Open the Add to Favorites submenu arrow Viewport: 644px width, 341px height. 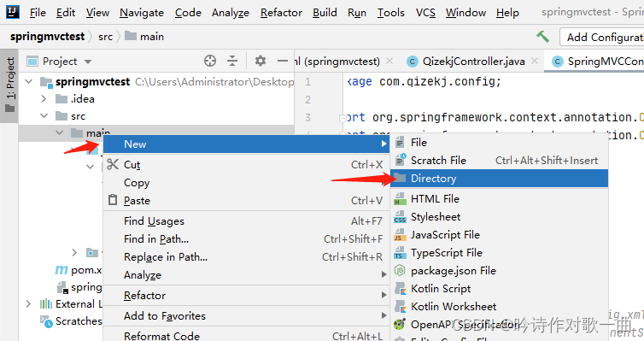tap(383, 315)
